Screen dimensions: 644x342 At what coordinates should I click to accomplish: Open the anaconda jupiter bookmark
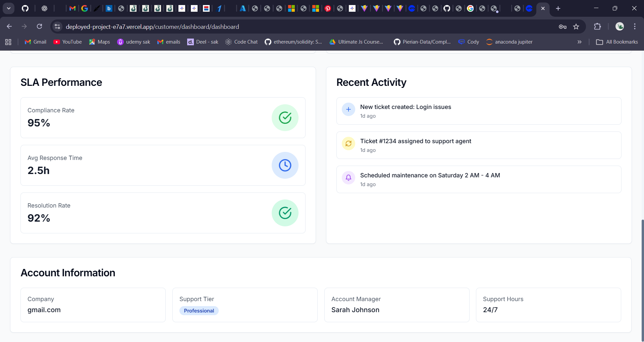tap(509, 42)
